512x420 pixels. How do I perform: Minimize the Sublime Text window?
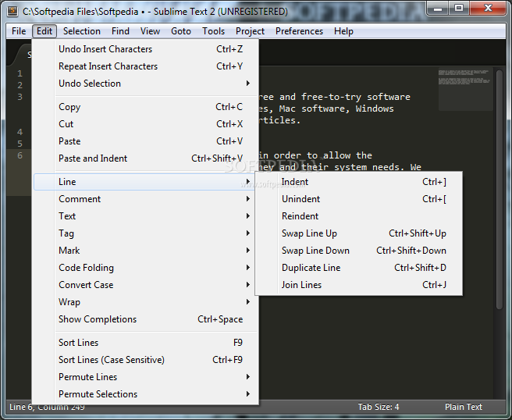click(x=438, y=9)
